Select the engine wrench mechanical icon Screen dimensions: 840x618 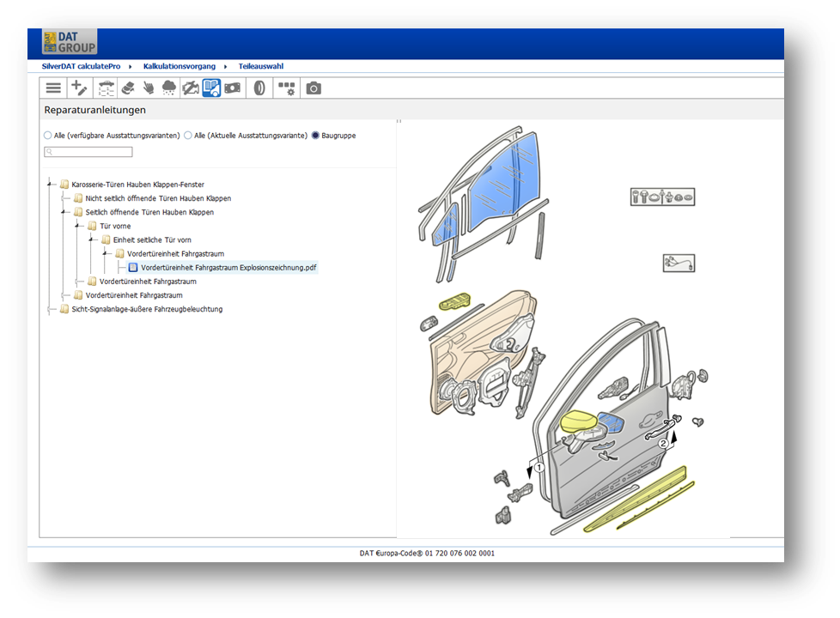(x=190, y=88)
